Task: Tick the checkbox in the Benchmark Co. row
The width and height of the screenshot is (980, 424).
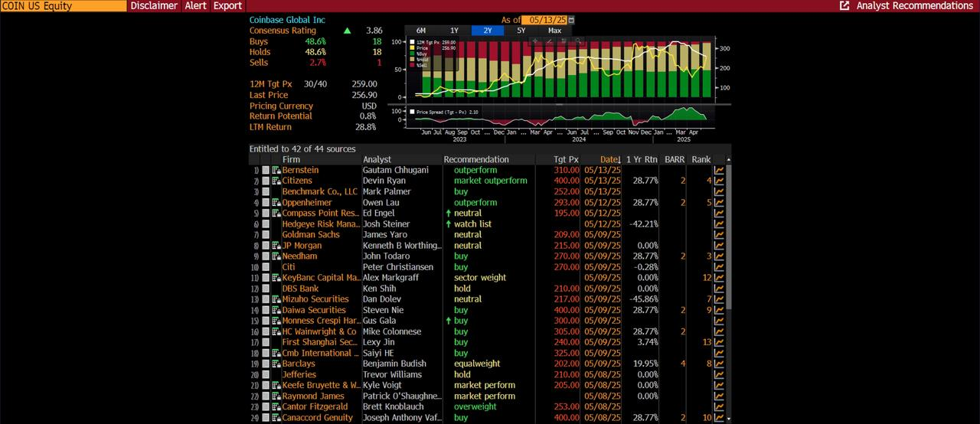Action: tap(266, 191)
